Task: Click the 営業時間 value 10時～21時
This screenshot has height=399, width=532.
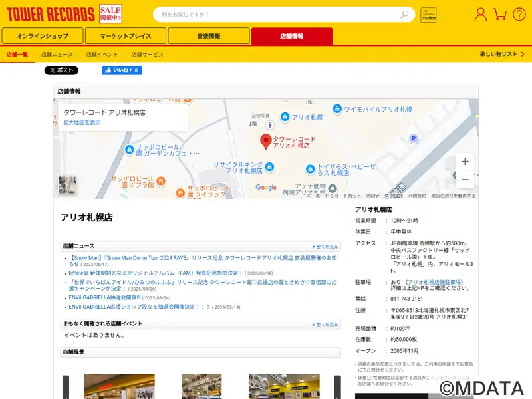Action: point(404,221)
